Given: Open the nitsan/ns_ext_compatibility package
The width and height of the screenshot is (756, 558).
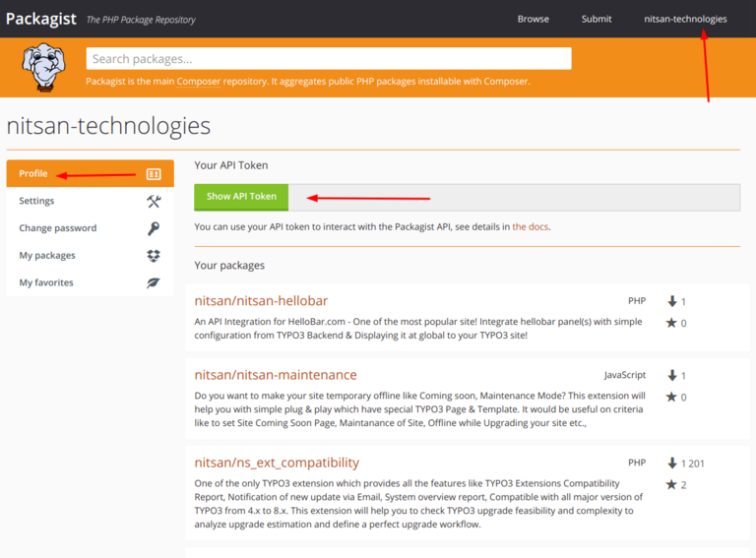Looking at the screenshot, I should (x=277, y=463).
